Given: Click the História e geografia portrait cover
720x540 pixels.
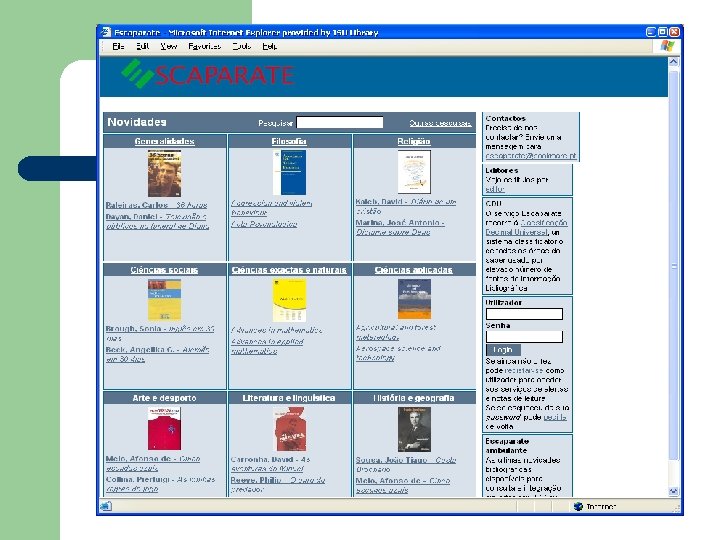Looking at the screenshot, I should coord(414,429).
